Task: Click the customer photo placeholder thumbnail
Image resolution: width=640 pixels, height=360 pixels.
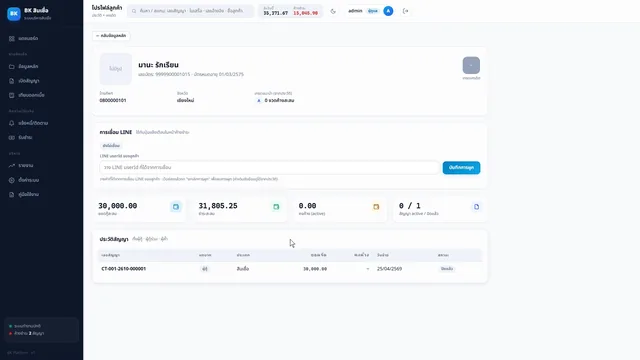Action: [116, 69]
